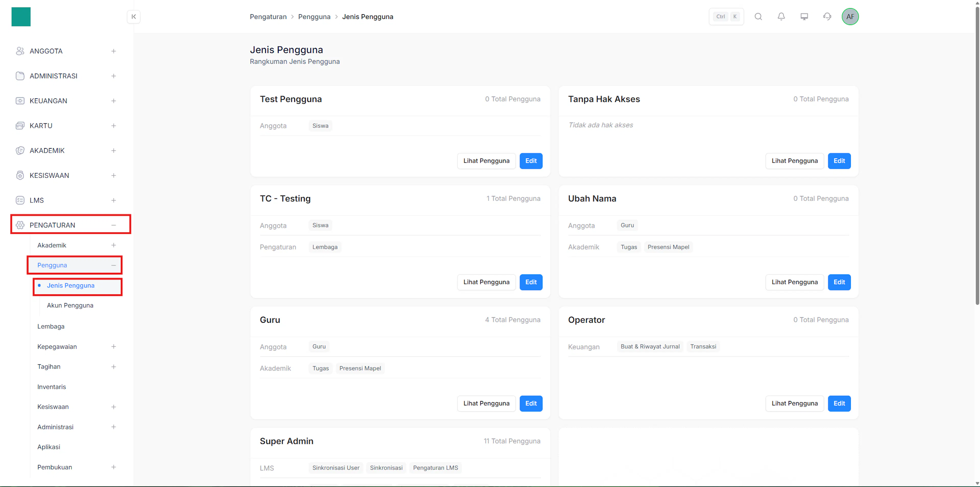Edit the Tanpa Hak Akses type
This screenshot has width=980, height=487.
point(839,161)
